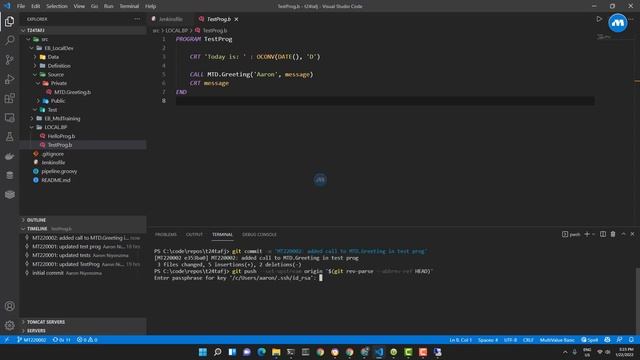Screen dimensions: 640x360
Task: Change UTF-8 file encoding
Action: point(510,340)
